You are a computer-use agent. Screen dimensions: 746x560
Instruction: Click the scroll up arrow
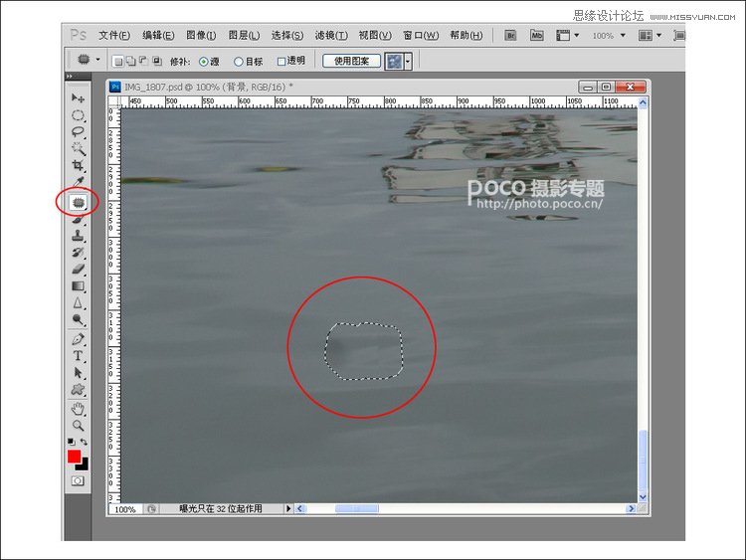(643, 102)
